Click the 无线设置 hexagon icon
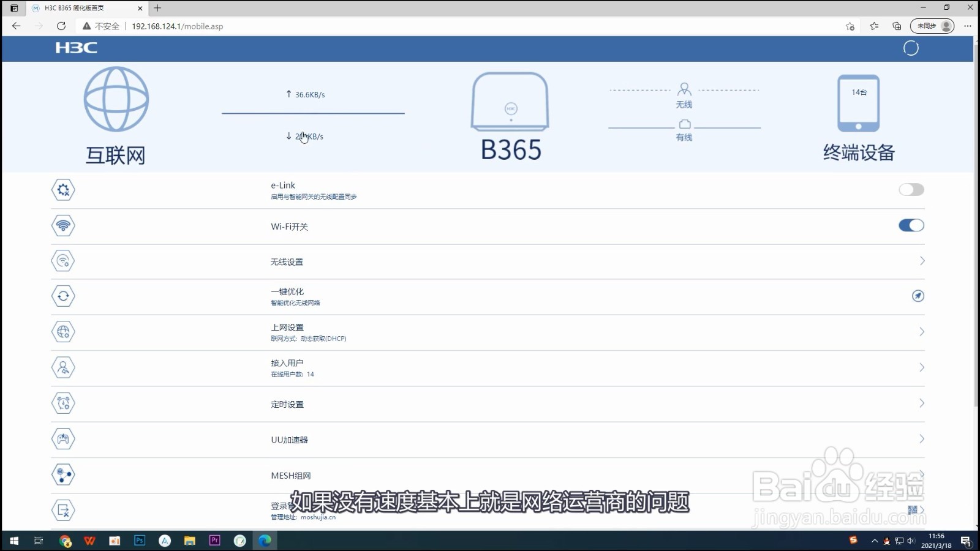The width and height of the screenshot is (980, 551). (63, 261)
